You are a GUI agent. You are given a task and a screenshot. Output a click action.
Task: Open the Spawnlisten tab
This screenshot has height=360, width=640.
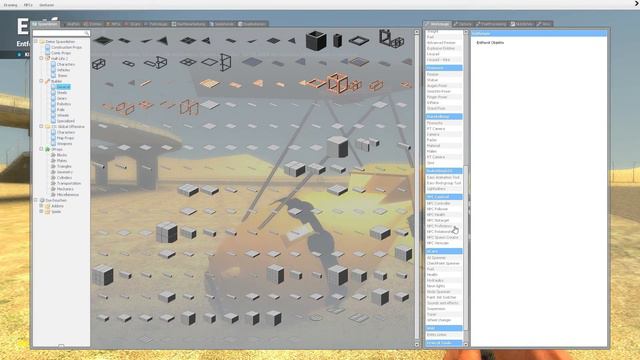[x=46, y=24]
